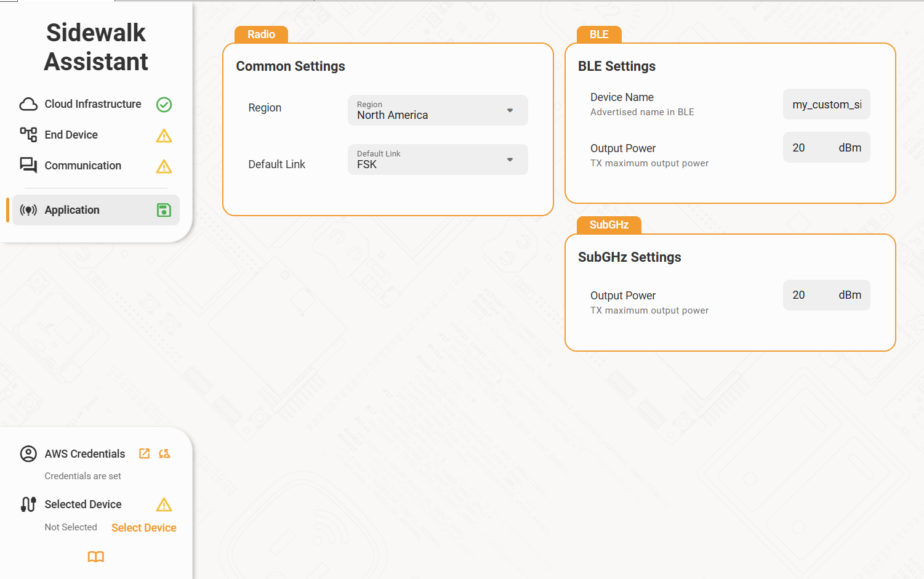Open the Region dropdown showing North America
The height and width of the screenshot is (579, 924).
[438, 110]
